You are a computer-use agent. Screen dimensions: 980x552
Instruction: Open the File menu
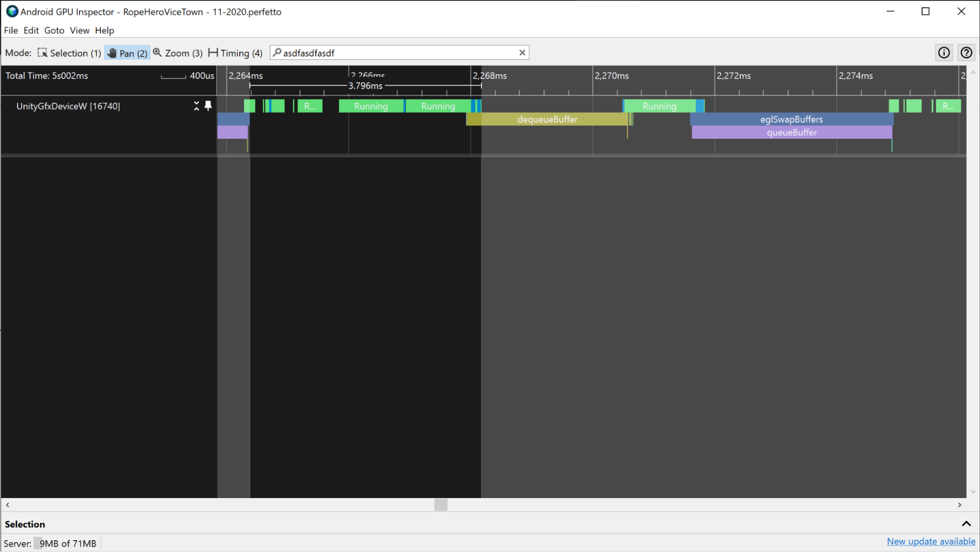[x=10, y=29]
